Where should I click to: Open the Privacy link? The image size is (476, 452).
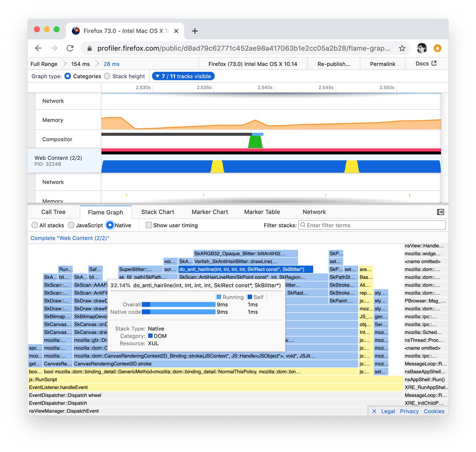[x=409, y=411]
